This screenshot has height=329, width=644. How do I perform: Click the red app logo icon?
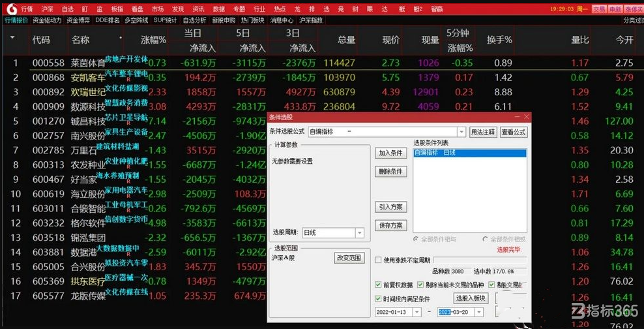pos(12,8)
